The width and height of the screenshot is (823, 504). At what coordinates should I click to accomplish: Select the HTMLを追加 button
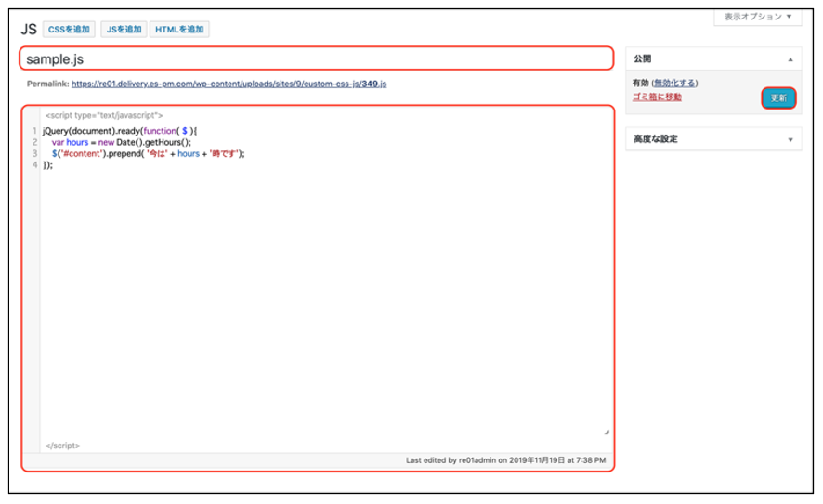pos(179,30)
